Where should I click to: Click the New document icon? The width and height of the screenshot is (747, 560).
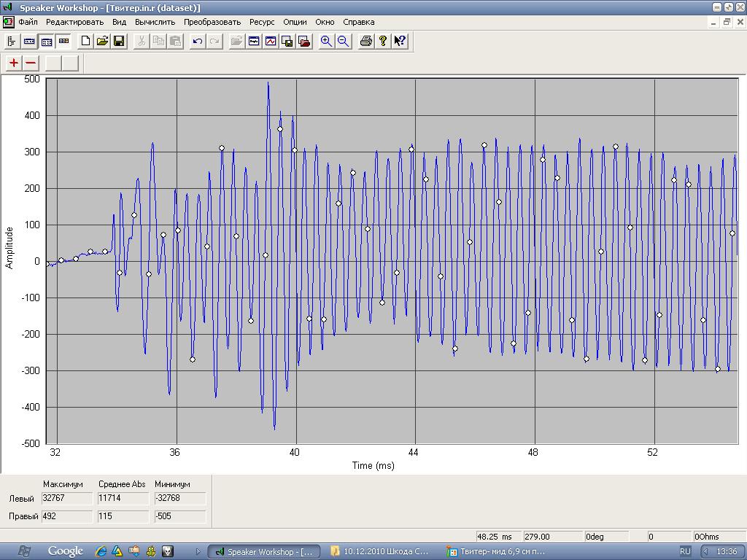click(85, 42)
